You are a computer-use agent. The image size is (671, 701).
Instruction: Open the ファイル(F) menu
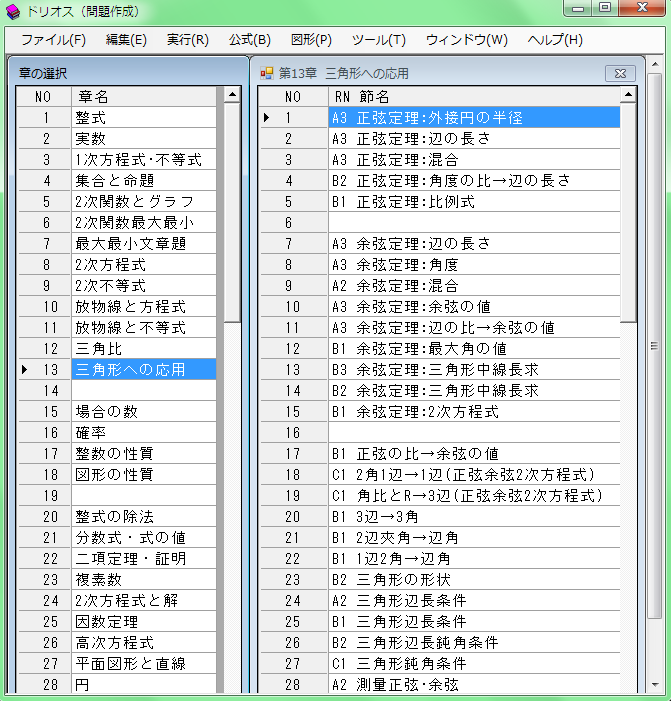tap(53, 40)
